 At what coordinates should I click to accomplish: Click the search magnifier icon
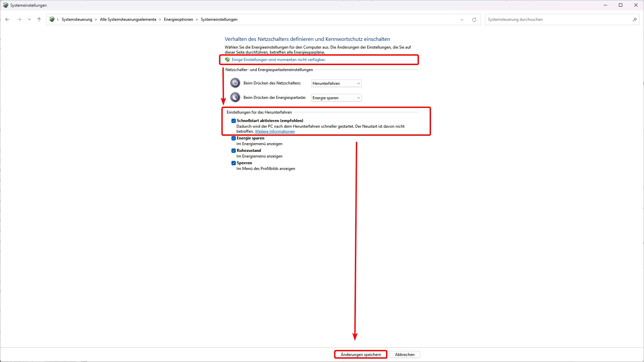tap(634, 19)
